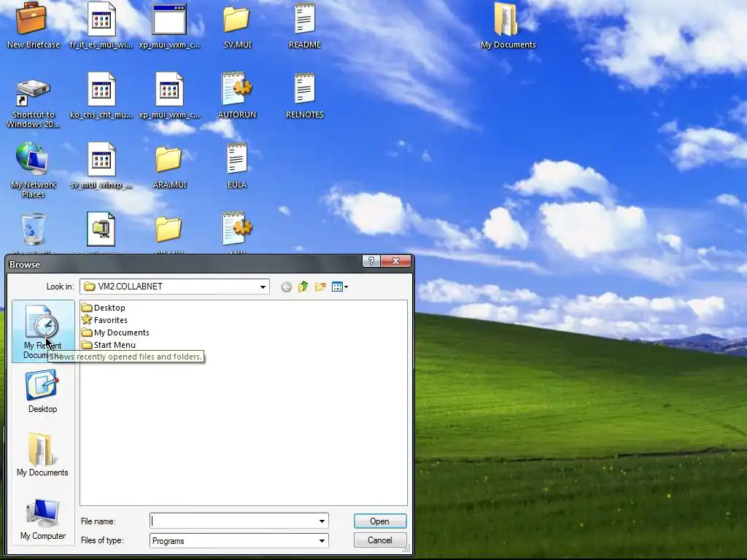This screenshot has width=747, height=560.
Task: Click the Open button
Action: click(x=379, y=521)
